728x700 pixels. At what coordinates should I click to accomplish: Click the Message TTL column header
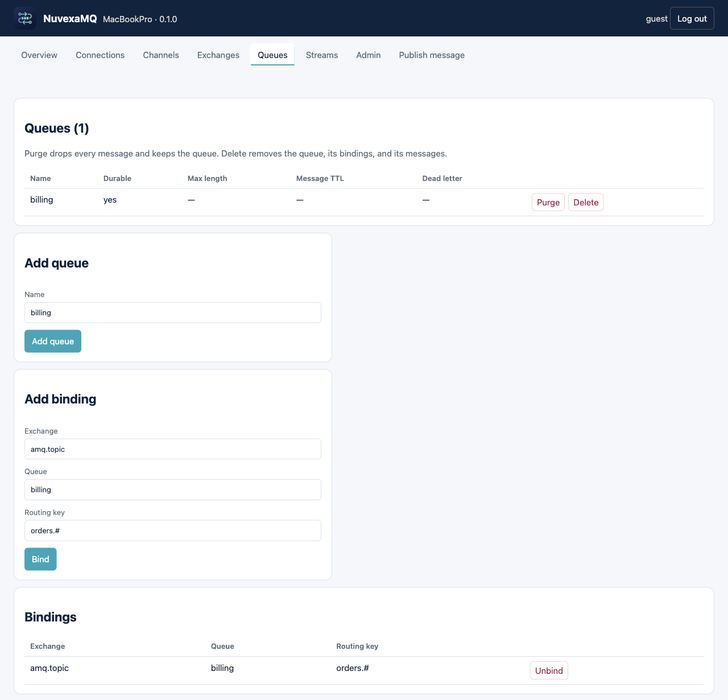320,179
